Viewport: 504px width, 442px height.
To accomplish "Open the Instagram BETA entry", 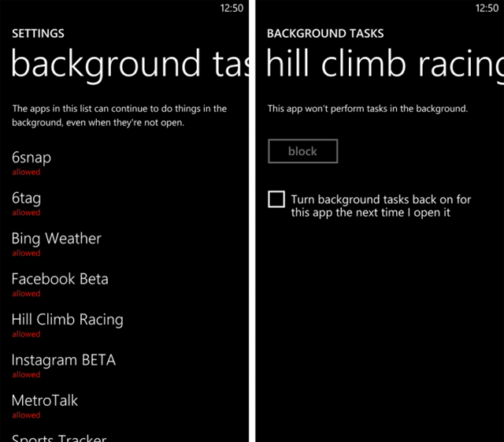I will tap(63, 360).
